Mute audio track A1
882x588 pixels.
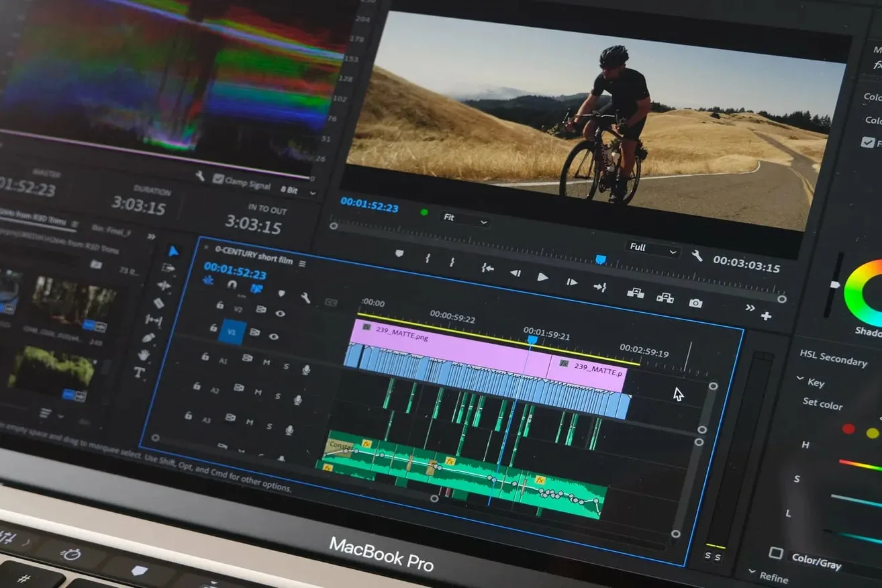click(266, 363)
